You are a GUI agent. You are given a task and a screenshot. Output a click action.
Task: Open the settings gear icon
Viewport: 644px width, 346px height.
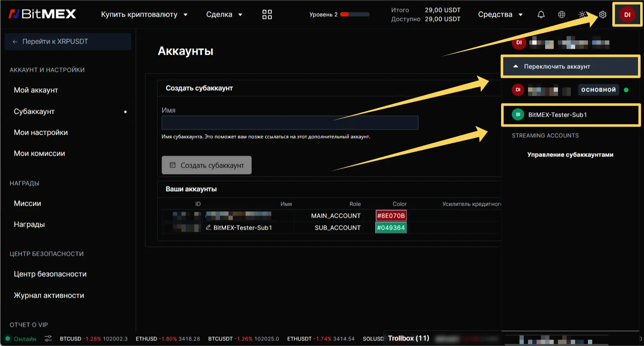pos(602,15)
